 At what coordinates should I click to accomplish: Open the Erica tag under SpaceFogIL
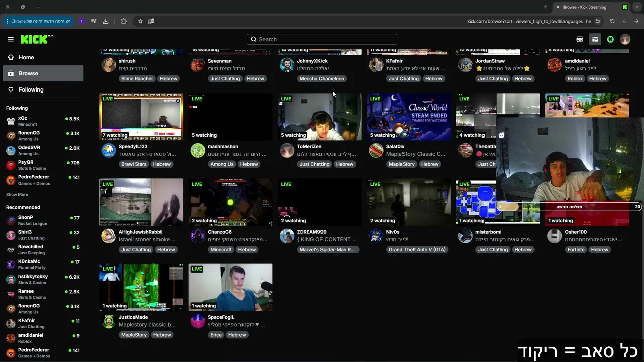click(x=216, y=335)
